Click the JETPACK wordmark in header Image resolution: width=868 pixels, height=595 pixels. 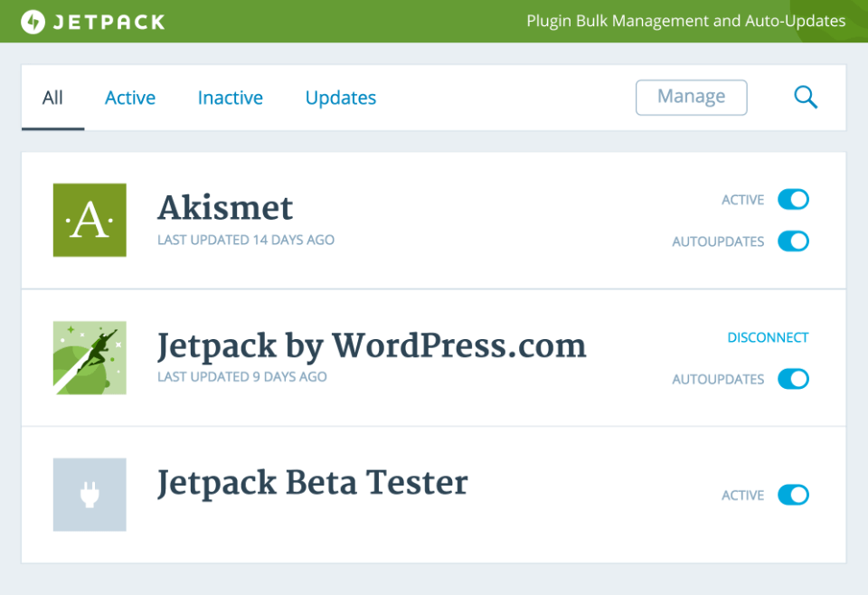pos(109,22)
